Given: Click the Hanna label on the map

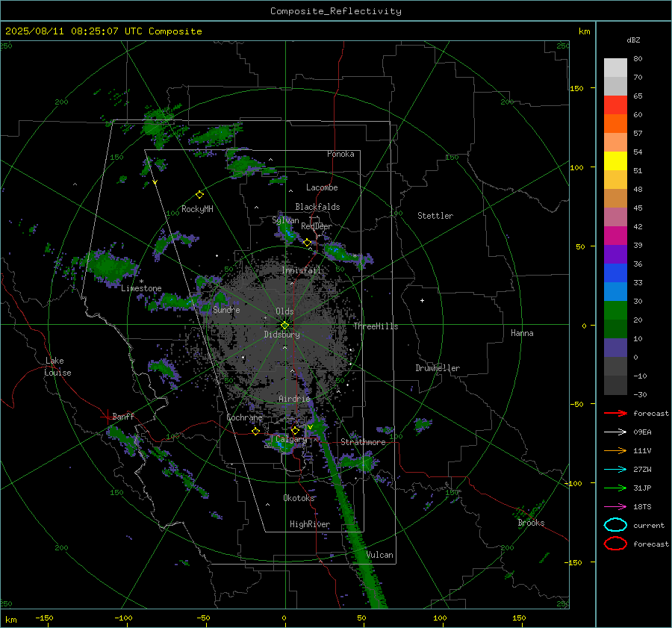Looking at the screenshot, I should pyautogui.click(x=522, y=333).
